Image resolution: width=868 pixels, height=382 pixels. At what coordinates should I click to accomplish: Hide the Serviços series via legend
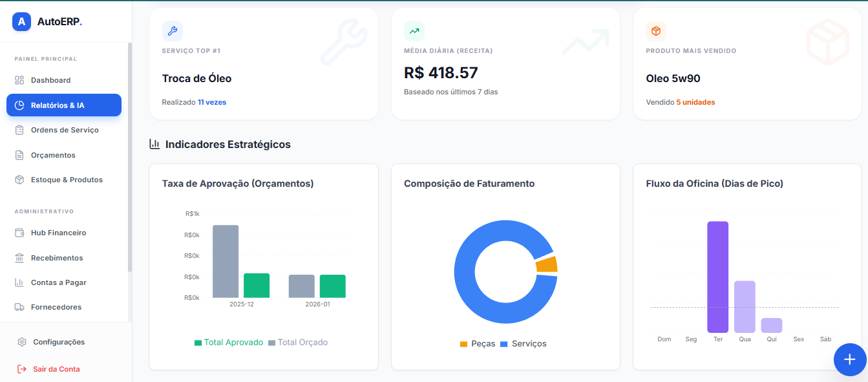click(524, 344)
